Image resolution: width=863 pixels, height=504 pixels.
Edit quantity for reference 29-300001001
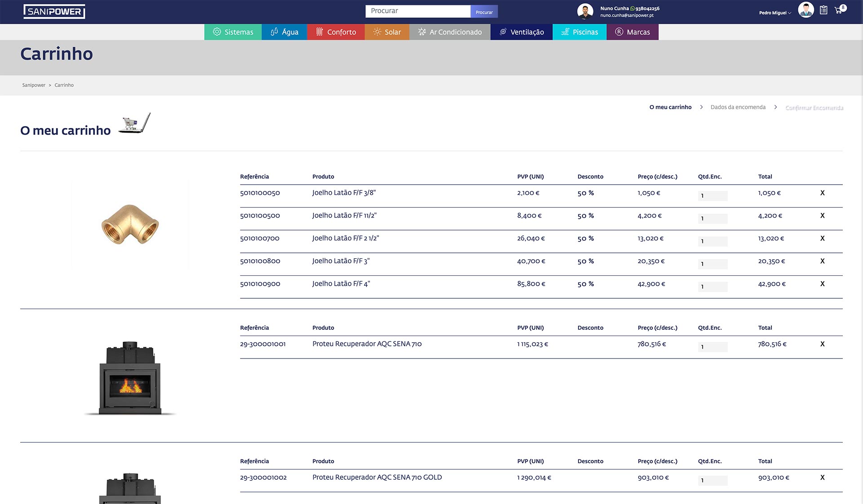coord(713,347)
